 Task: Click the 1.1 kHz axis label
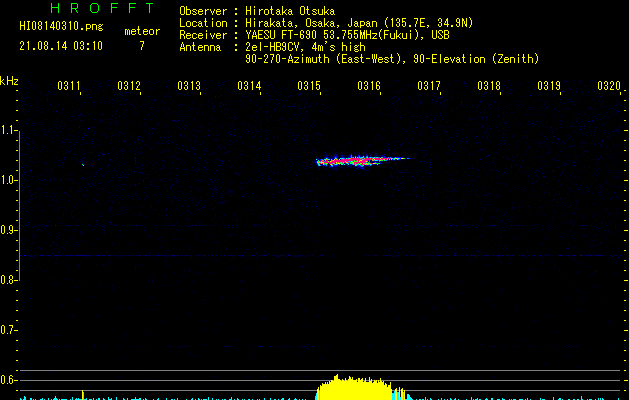pyautogui.click(x=8, y=130)
